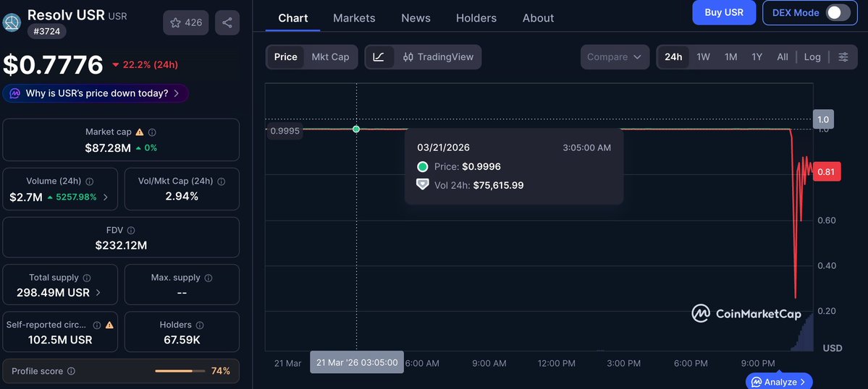Click the 12:00 PM axis label
This screenshot has height=389, width=868.
pos(556,363)
